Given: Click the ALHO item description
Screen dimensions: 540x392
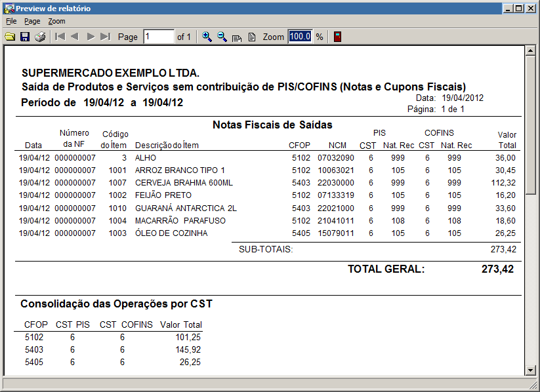Looking at the screenshot, I should click(145, 157).
